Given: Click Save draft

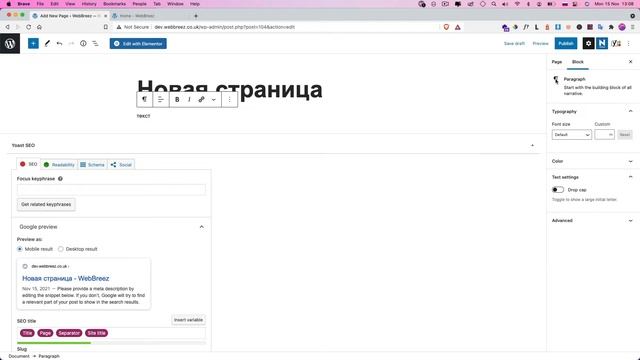Looking at the screenshot, I should pos(514,43).
